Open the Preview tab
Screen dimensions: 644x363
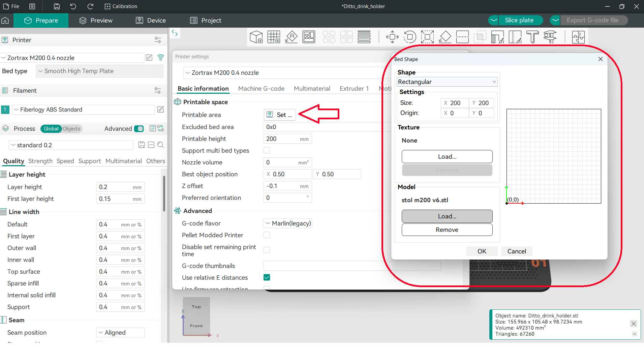[96, 21]
